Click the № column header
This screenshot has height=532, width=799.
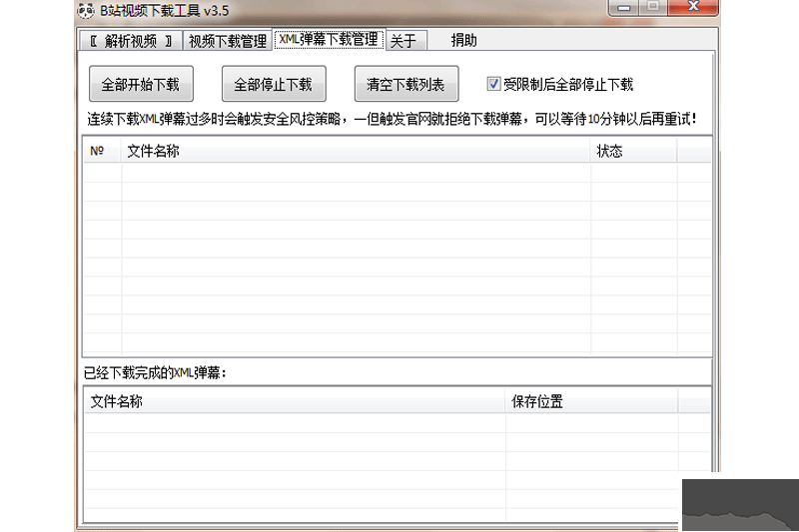point(103,151)
